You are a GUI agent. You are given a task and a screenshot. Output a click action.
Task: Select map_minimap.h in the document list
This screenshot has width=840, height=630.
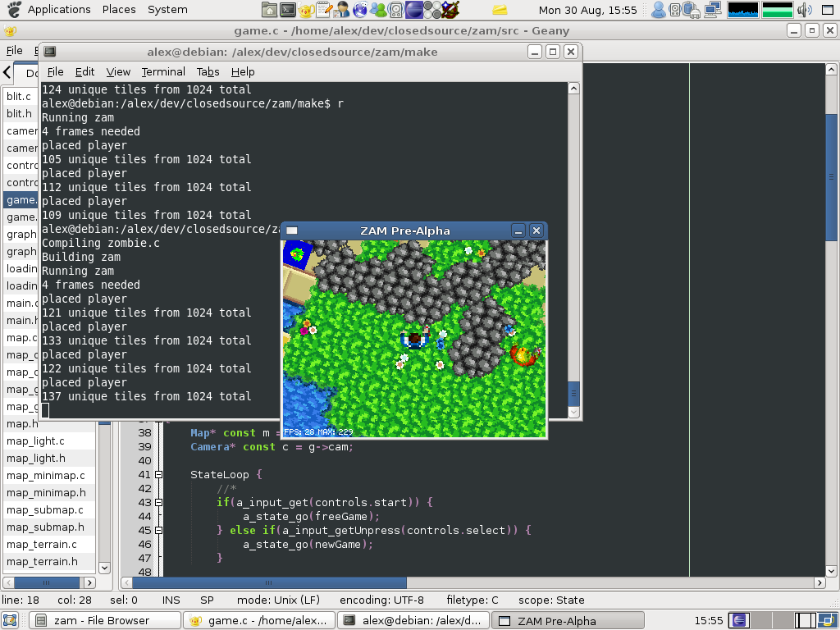[46, 493]
